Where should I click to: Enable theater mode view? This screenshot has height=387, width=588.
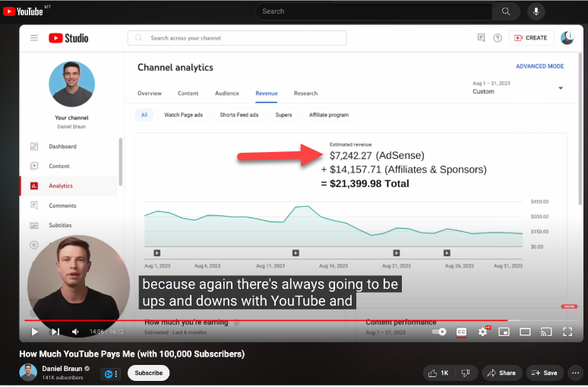tap(525, 331)
